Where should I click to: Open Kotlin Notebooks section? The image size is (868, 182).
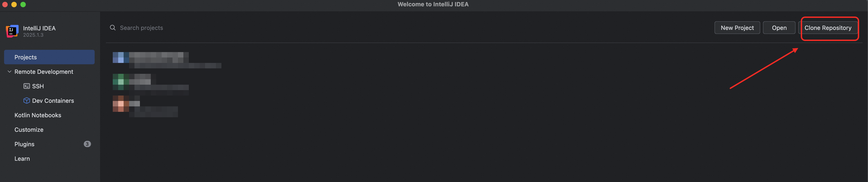pyautogui.click(x=38, y=115)
